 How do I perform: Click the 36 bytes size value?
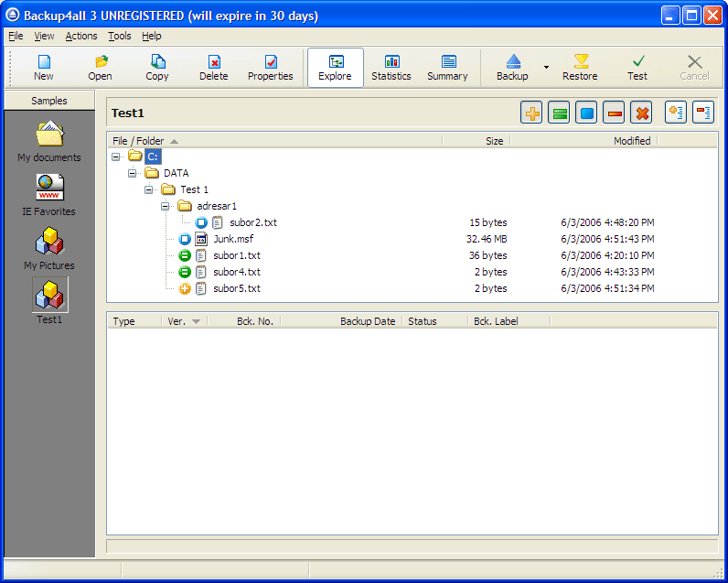click(x=488, y=255)
